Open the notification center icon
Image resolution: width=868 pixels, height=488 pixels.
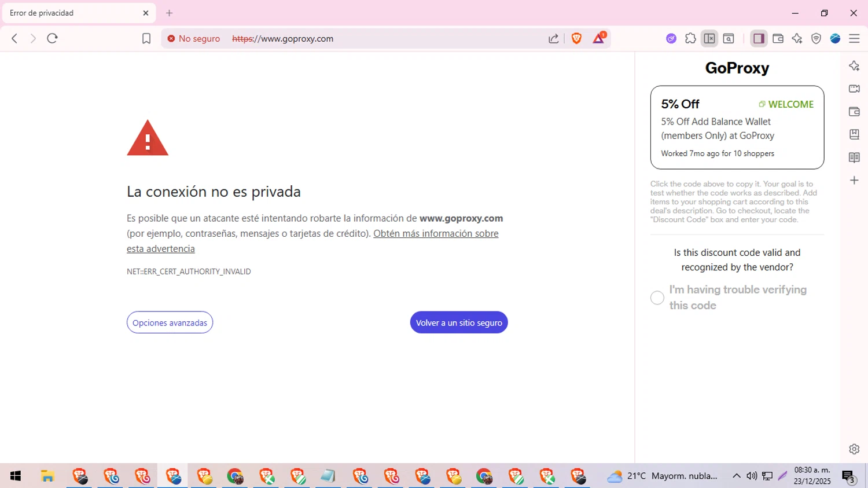[849, 476]
